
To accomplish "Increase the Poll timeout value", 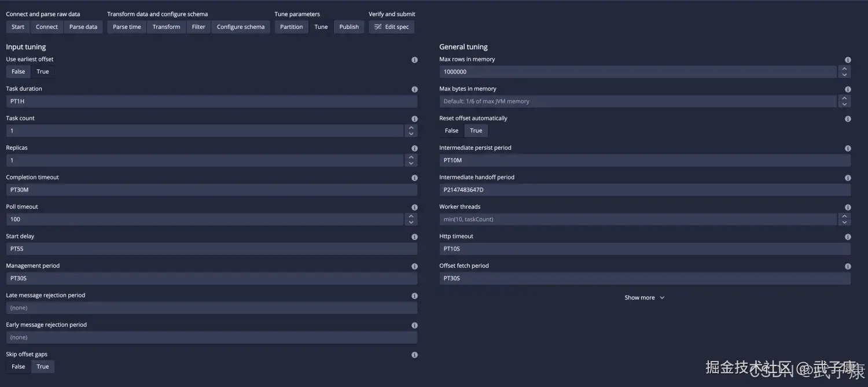I will (411, 216).
